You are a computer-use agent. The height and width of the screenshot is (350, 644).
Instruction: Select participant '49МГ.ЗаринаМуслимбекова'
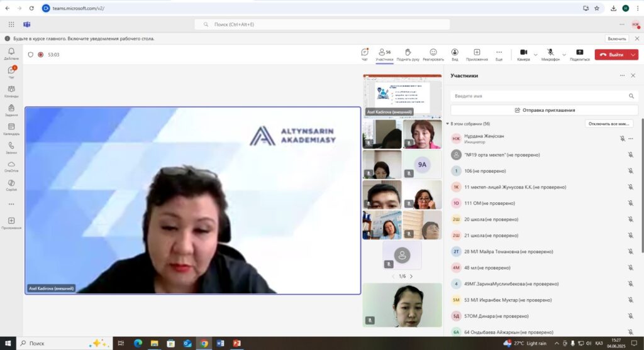[544, 284]
